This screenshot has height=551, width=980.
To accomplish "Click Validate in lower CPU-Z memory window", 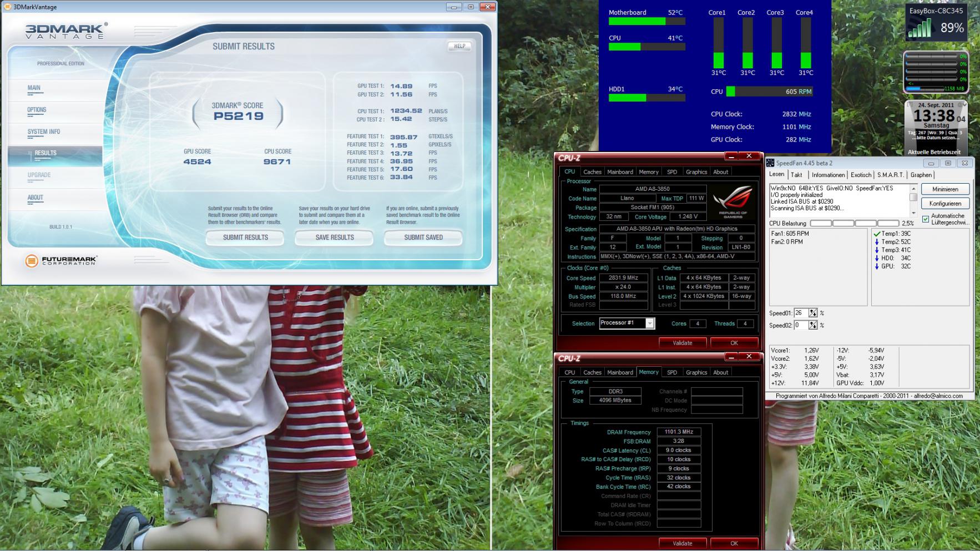I will 683,543.
